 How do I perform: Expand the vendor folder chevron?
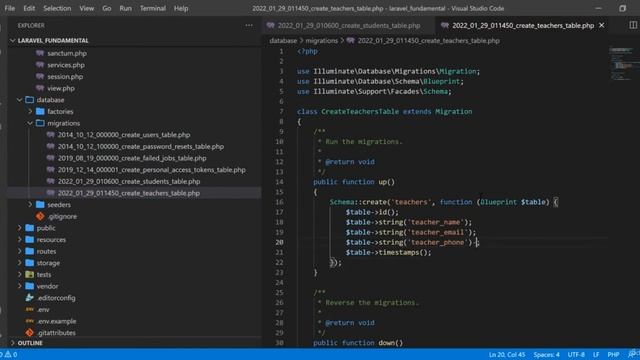[x=19, y=286]
